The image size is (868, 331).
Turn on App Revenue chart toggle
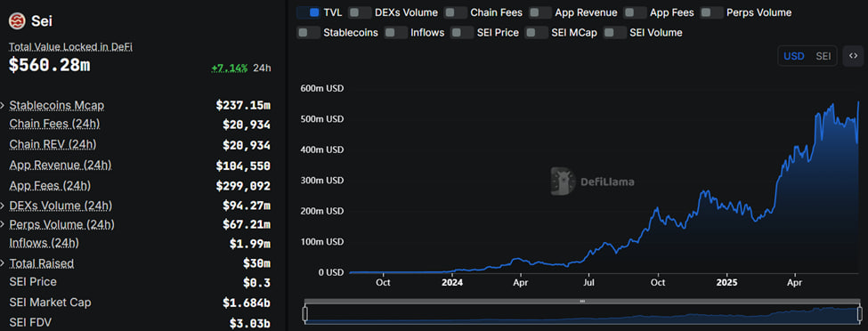click(x=540, y=12)
